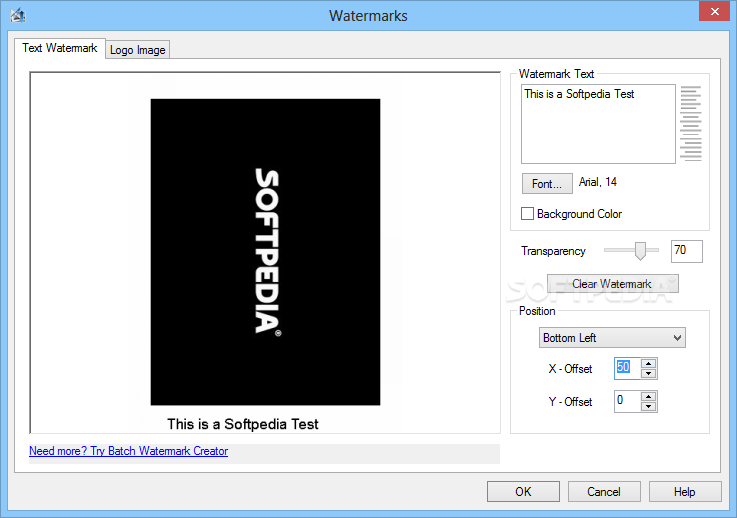Increase Y - Offset with the up arrow
This screenshot has width=737, height=518.
pyautogui.click(x=649, y=396)
